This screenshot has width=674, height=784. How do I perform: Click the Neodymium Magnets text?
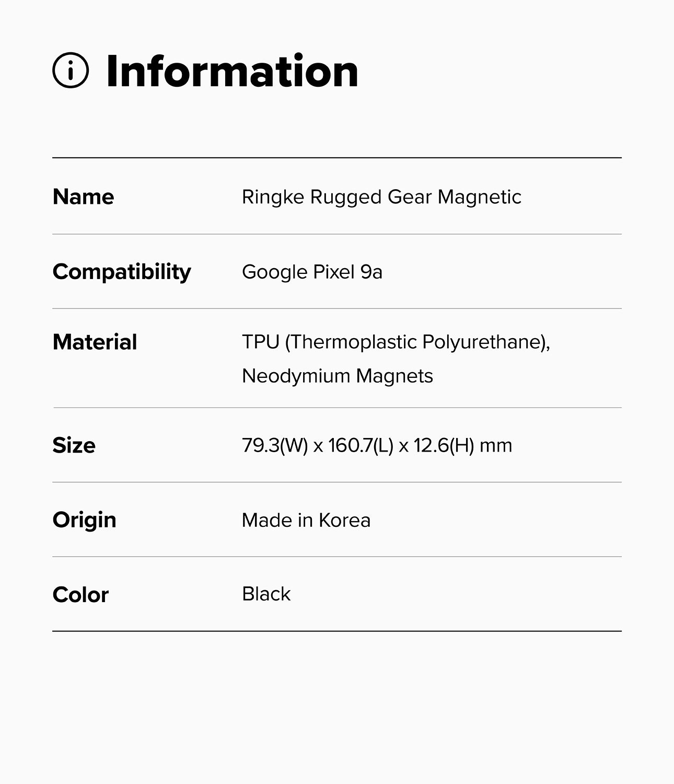click(337, 376)
